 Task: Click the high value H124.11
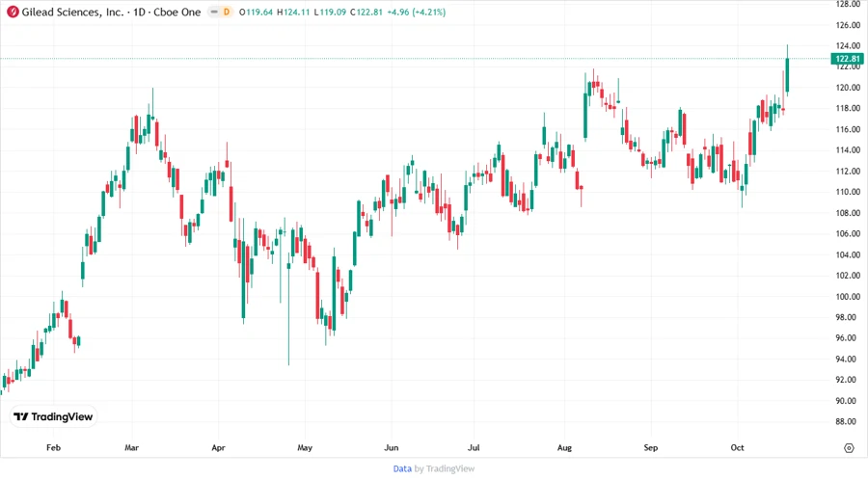point(293,13)
